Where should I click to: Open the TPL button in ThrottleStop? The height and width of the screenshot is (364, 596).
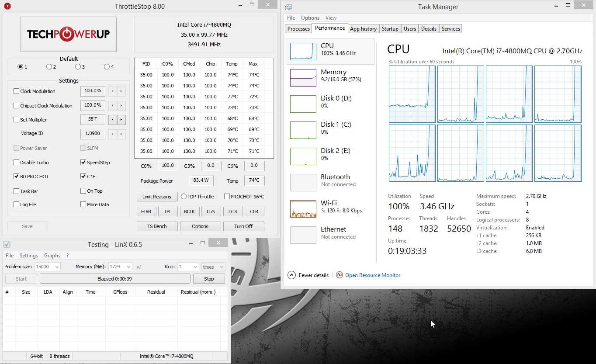pos(168,211)
